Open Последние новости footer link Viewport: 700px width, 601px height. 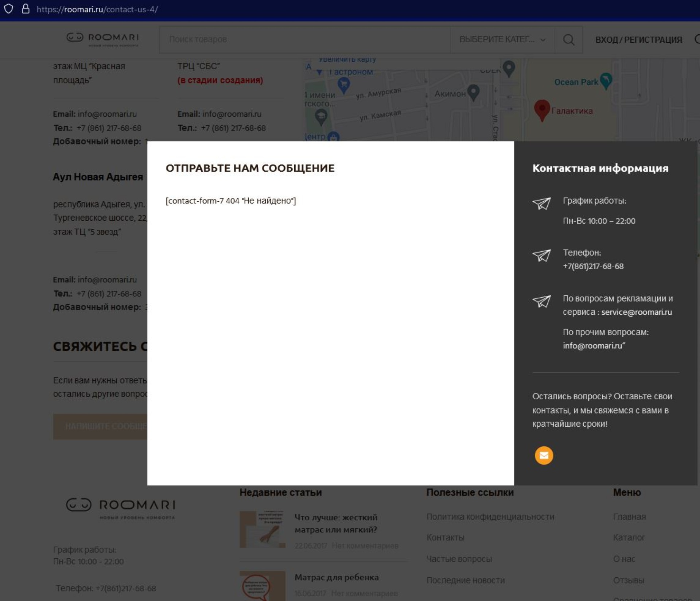click(x=466, y=580)
